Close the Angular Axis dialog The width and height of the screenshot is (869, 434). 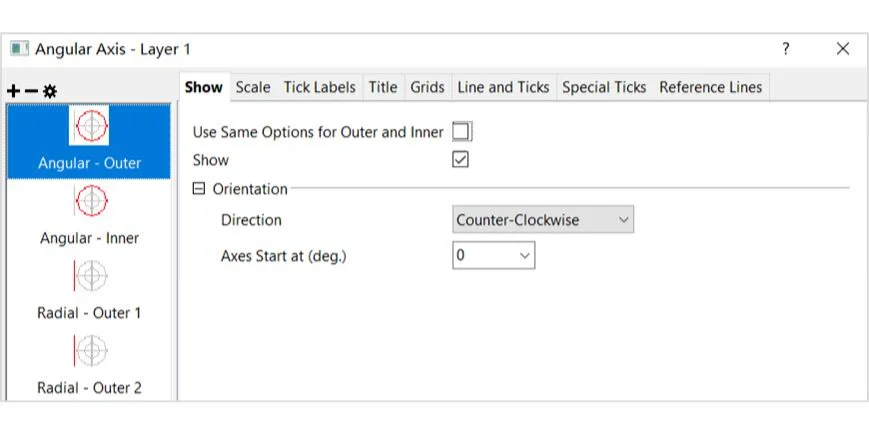[x=843, y=49]
